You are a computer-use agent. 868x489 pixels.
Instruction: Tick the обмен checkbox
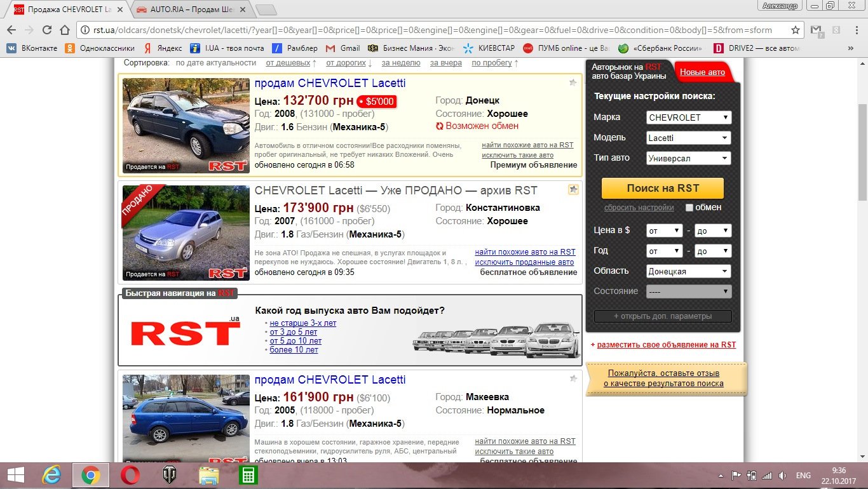tap(689, 208)
